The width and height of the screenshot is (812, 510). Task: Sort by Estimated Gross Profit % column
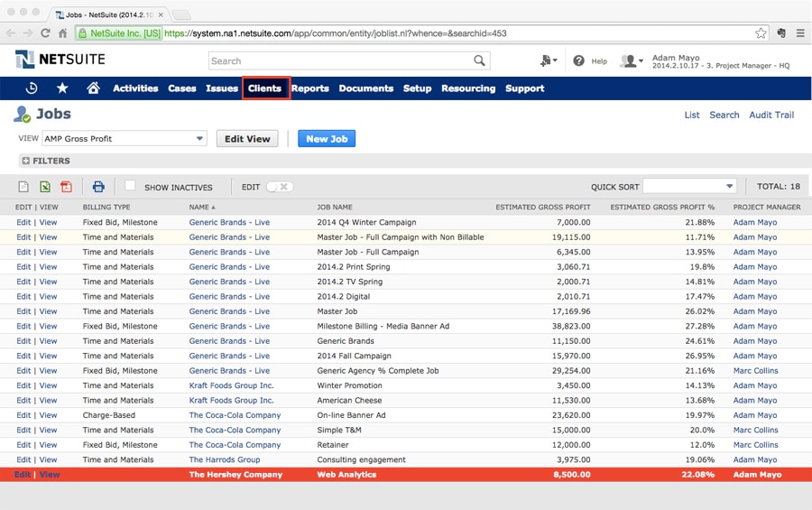tap(662, 207)
